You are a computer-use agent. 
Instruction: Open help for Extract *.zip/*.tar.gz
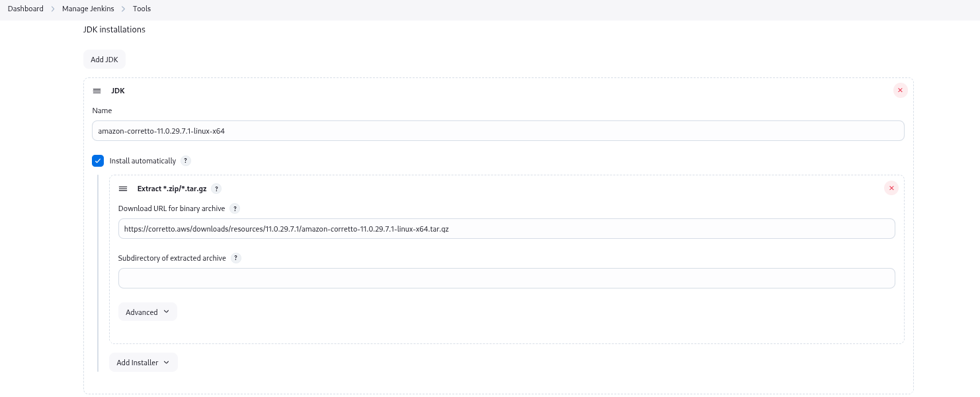pos(216,189)
